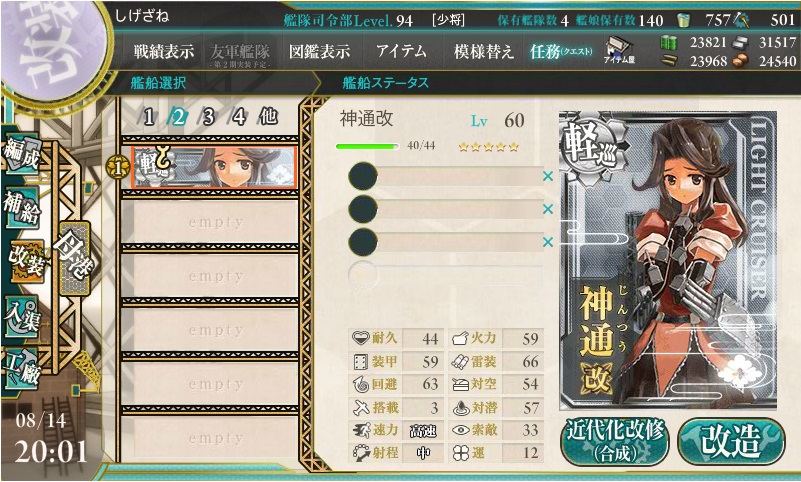Select the 神通改 ship banner in list
This screenshot has width=801, height=482.
[x=214, y=167]
